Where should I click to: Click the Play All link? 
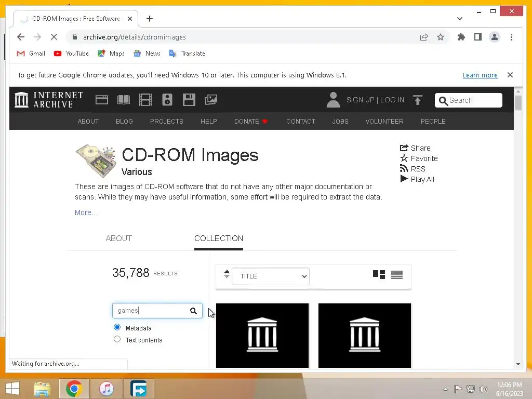[x=417, y=179]
